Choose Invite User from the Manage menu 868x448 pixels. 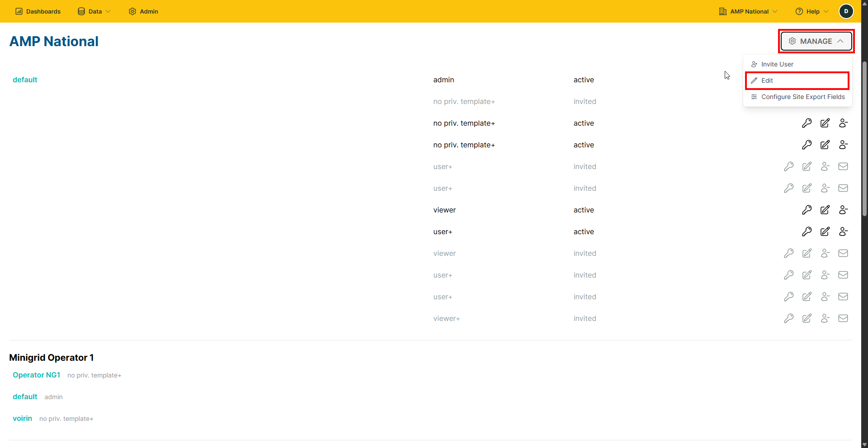[x=797, y=64]
